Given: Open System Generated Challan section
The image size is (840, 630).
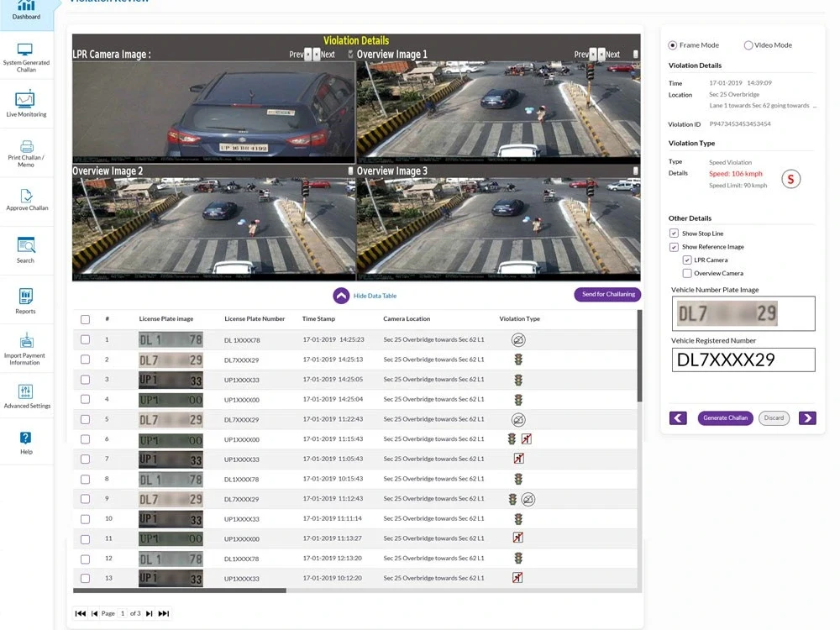Looking at the screenshot, I should pos(26,57).
